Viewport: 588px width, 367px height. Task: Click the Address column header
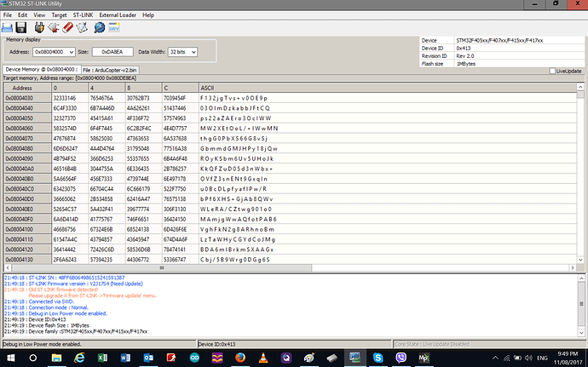click(28, 88)
